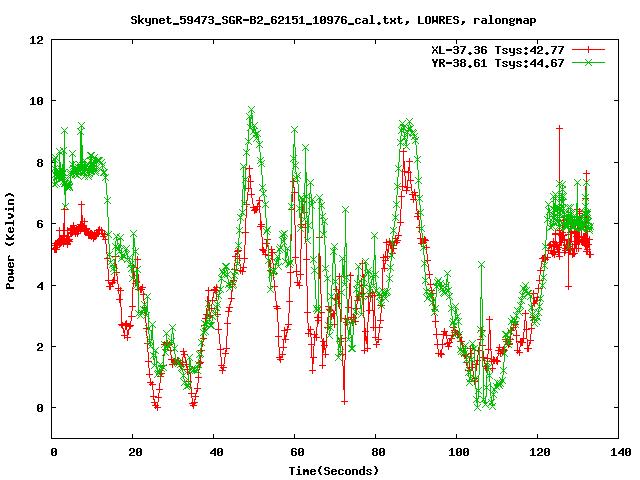
Task: Click the x-axis tick label 80
Action: click(378, 452)
